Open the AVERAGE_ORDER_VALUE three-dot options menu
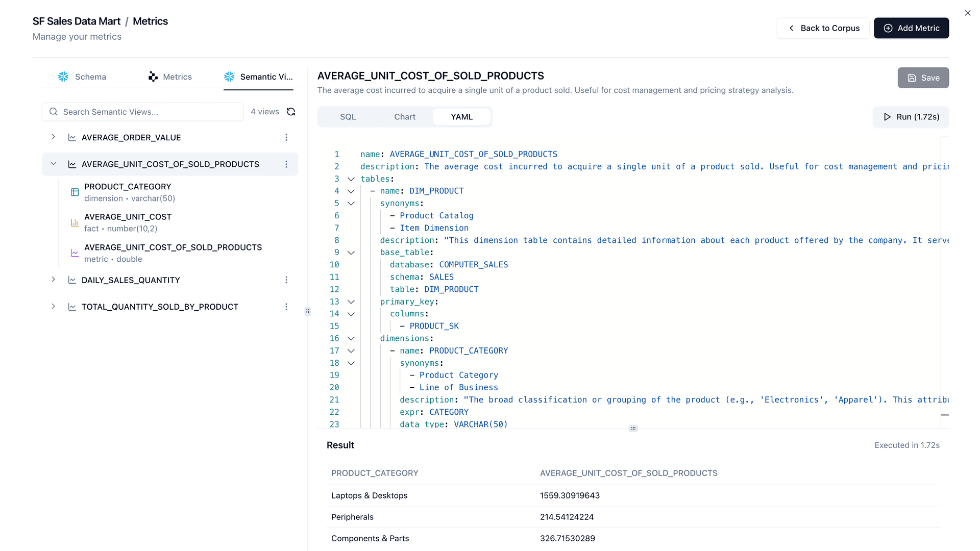Screen dimensions: 980x551 pos(286,138)
